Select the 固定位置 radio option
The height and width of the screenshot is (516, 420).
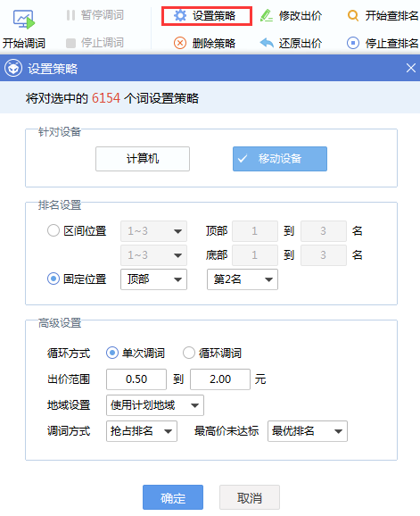54,279
